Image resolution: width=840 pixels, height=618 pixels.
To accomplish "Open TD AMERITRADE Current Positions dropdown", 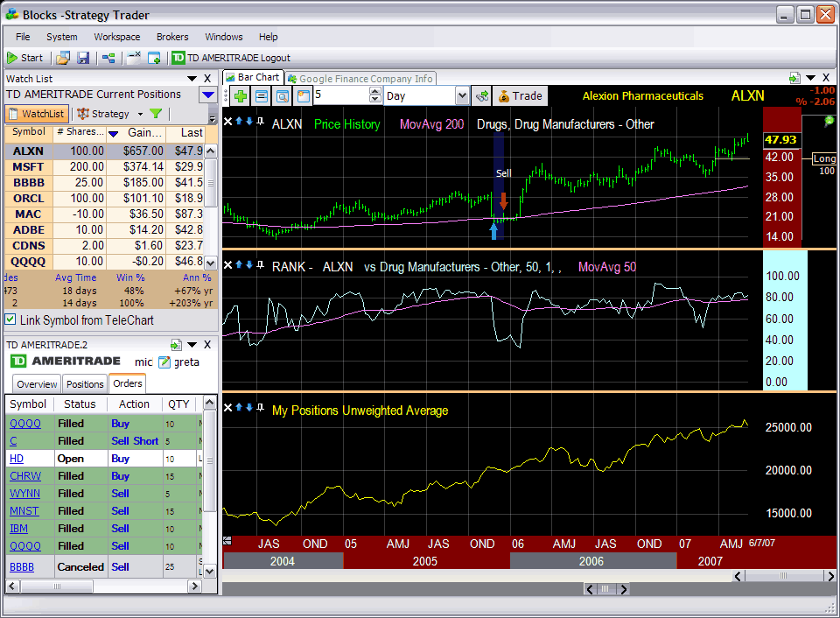I will 208,95.
